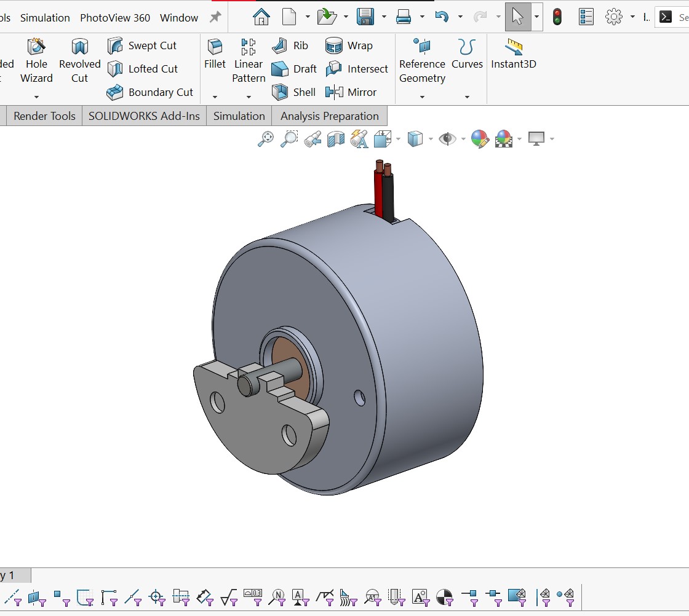Click the View Orientation cube icon
689x616 pixels.
(383, 139)
